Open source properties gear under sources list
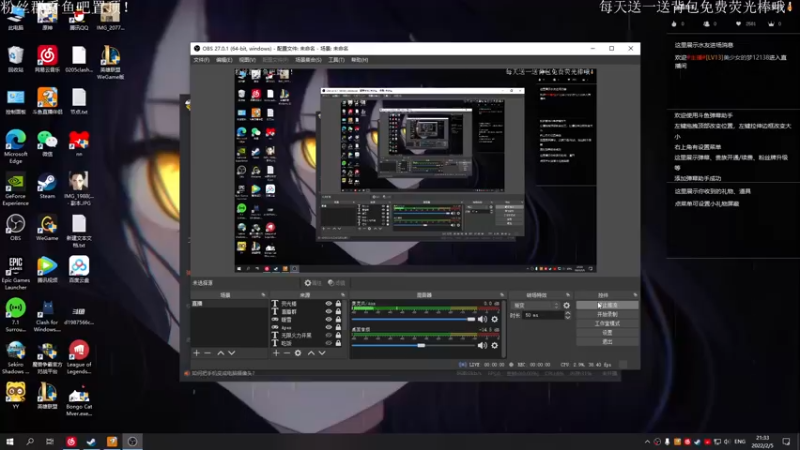Viewport: 800px width, 450px height. click(298, 353)
